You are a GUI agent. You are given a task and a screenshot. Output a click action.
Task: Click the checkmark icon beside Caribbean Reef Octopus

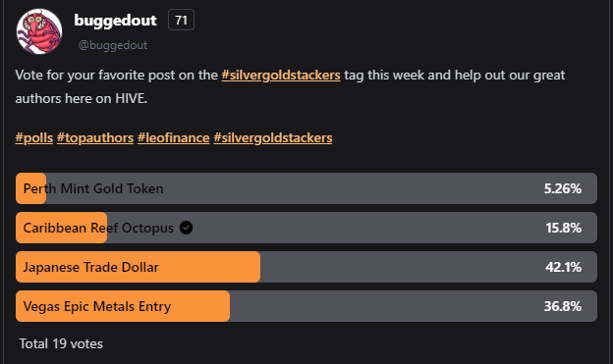click(x=186, y=228)
